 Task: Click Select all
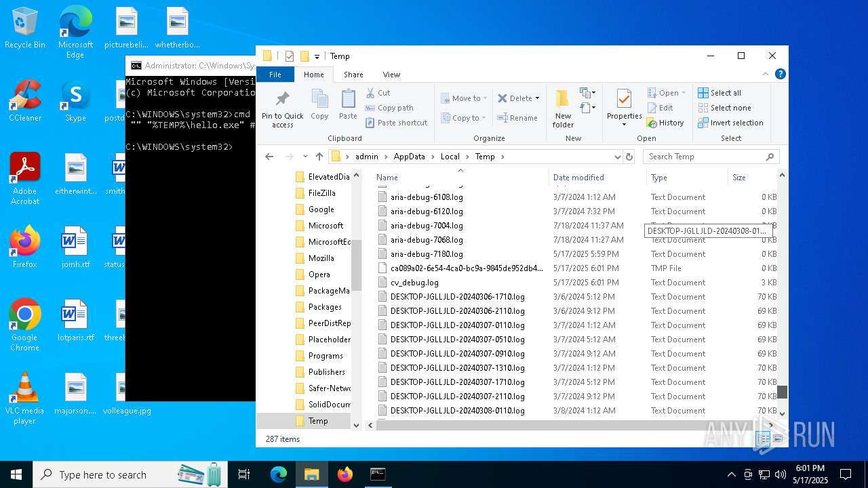[719, 93]
